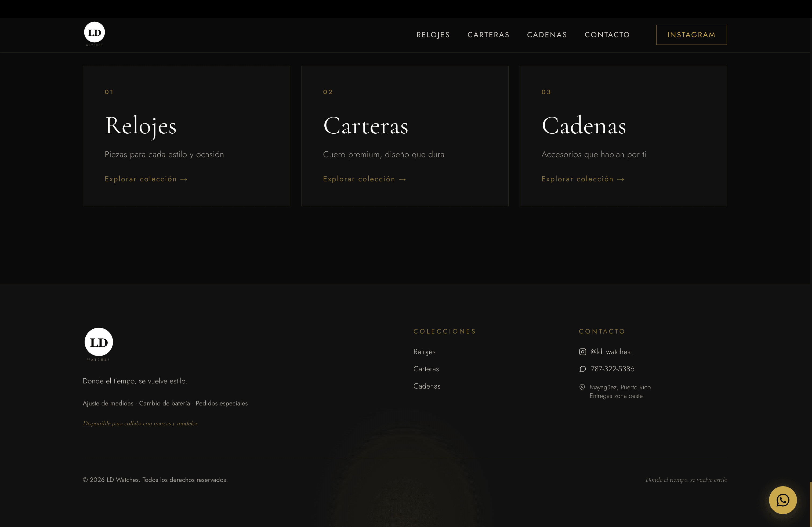Click the map pin icon by Mayagüez
This screenshot has height=527, width=812.
[x=582, y=387]
